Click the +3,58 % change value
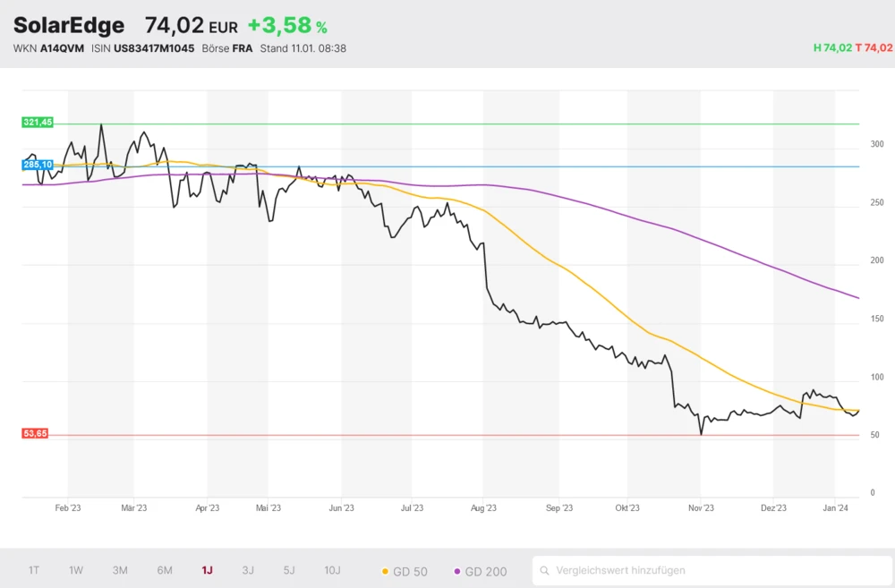 [x=287, y=26]
